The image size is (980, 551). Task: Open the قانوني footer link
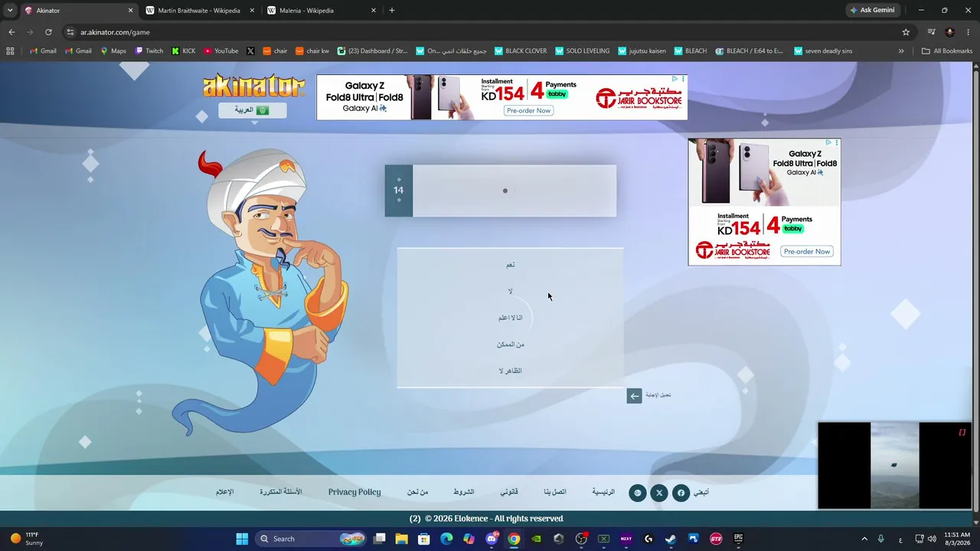tap(509, 492)
